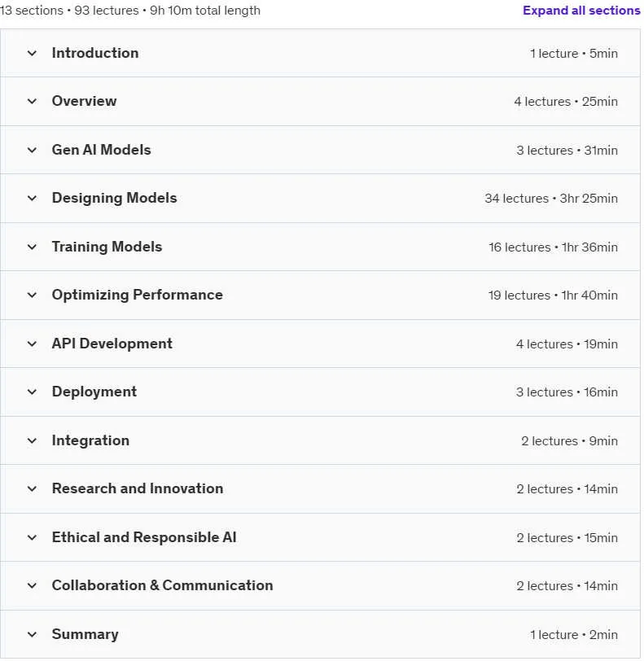Click the Optimizing Performance chevron icon
Screen dimensions: 644x661
pyautogui.click(x=32, y=295)
